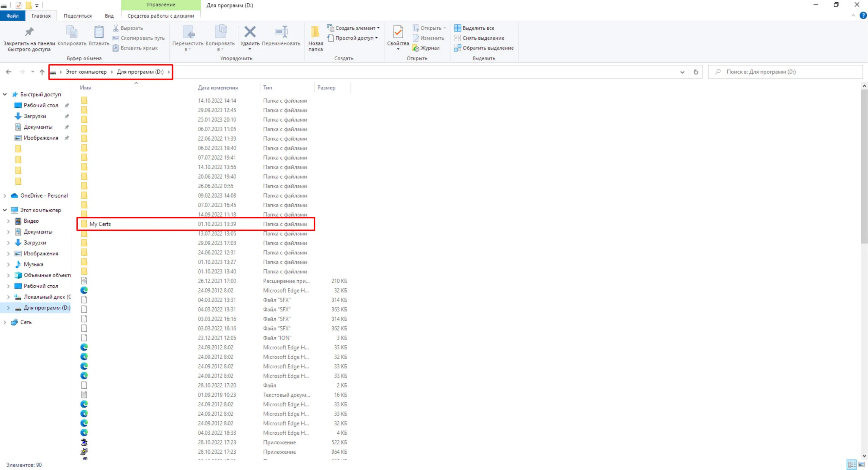
Task: Click Этот компьютер in address breadcrumb
Action: click(x=86, y=72)
